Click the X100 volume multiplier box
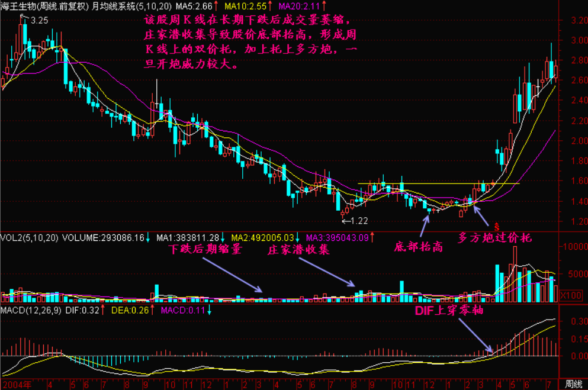The image size is (588, 390). click(570, 294)
